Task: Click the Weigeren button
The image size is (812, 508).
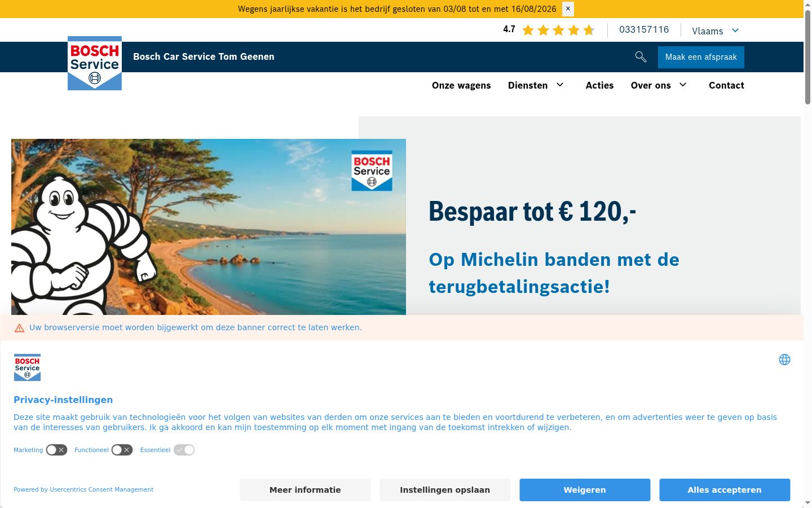Action: [x=585, y=490]
